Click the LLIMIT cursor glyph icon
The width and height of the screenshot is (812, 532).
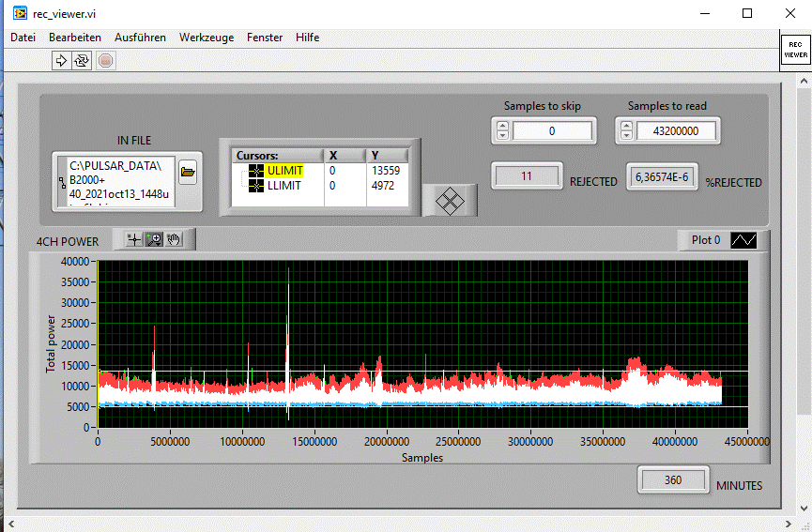(256, 186)
